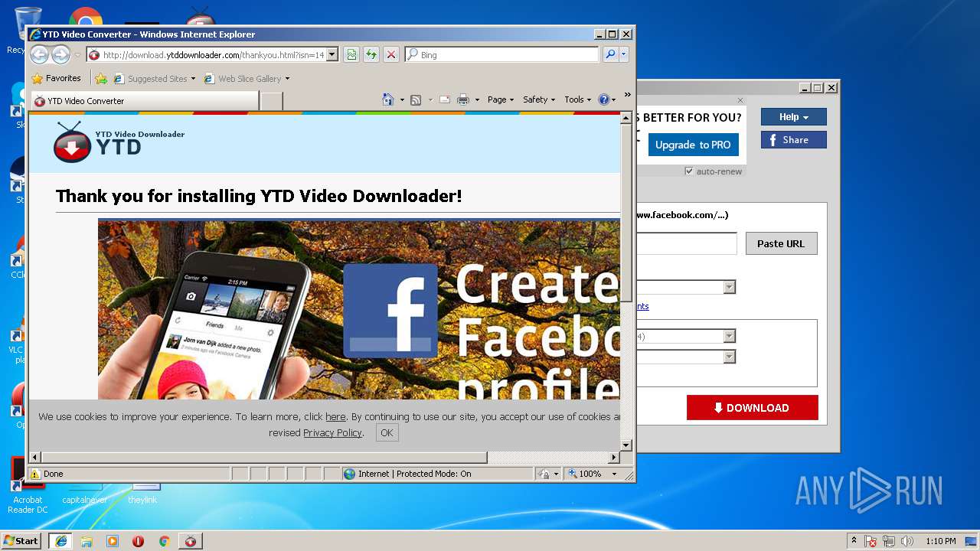Select the Acrobat Reader DC desktop icon
This screenshot has height=551, width=980.
click(28, 486)
